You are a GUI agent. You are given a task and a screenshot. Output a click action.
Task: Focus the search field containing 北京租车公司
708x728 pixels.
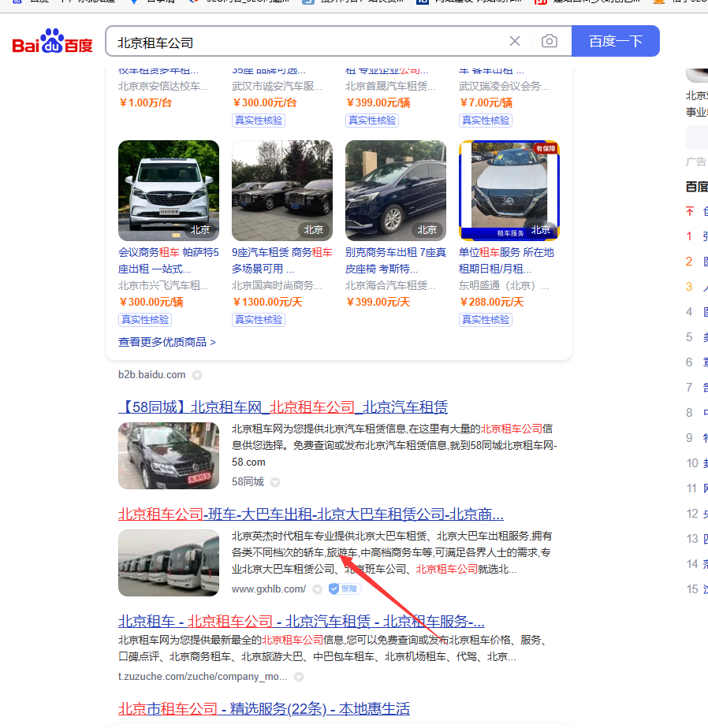pyautogui.click(x=307, y=43)
